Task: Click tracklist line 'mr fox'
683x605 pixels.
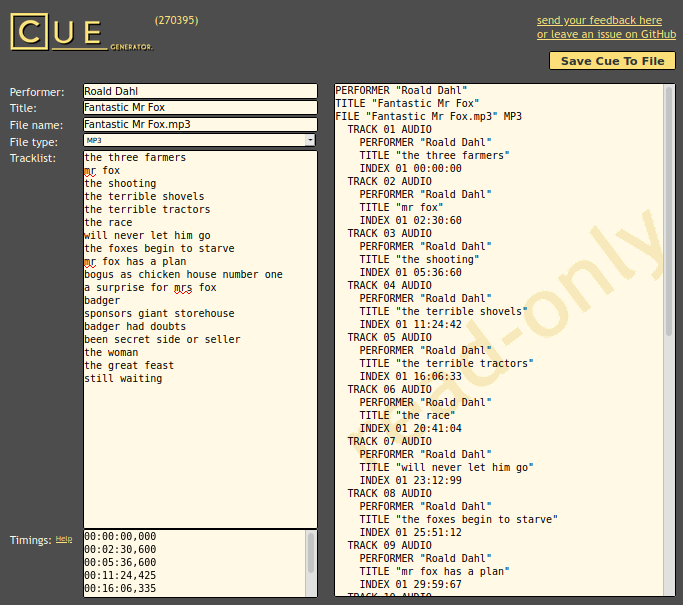Action: (x=102, y=170)
